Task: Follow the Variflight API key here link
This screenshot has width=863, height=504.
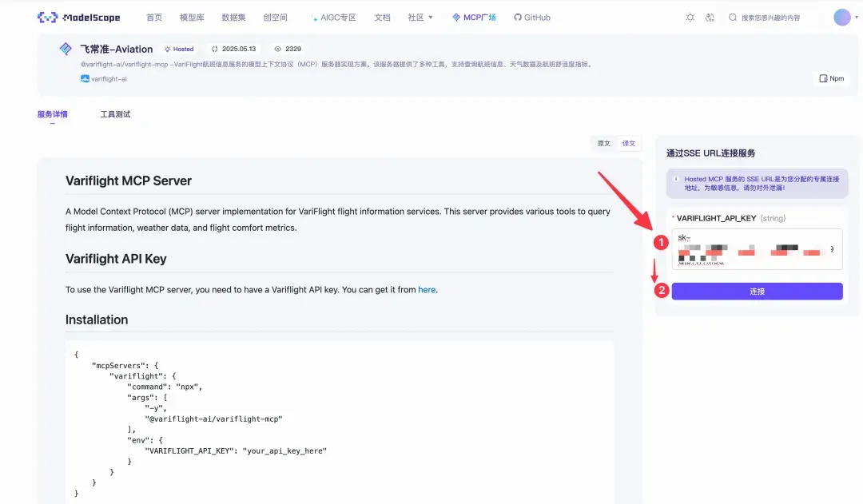Action: 427,290
